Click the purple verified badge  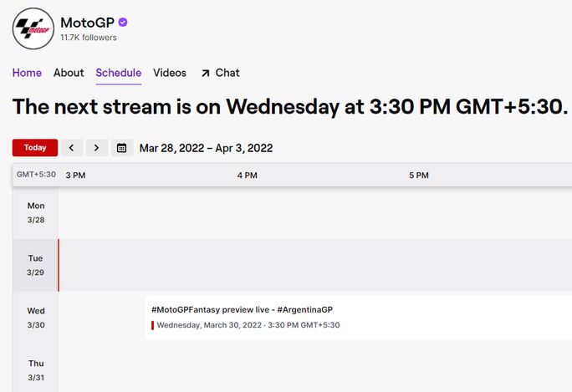pyautogui.click(x=123, y=23)
